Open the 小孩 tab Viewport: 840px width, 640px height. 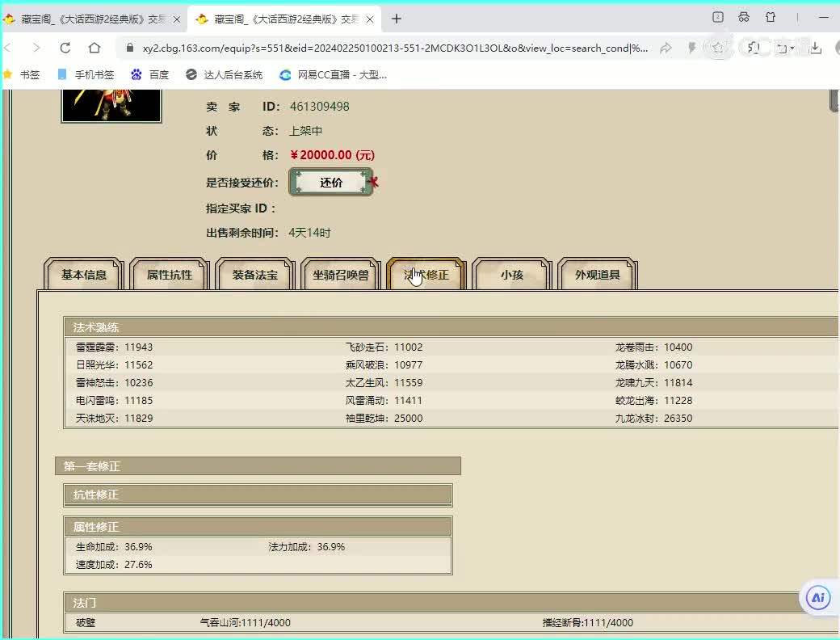coord(512,275)
